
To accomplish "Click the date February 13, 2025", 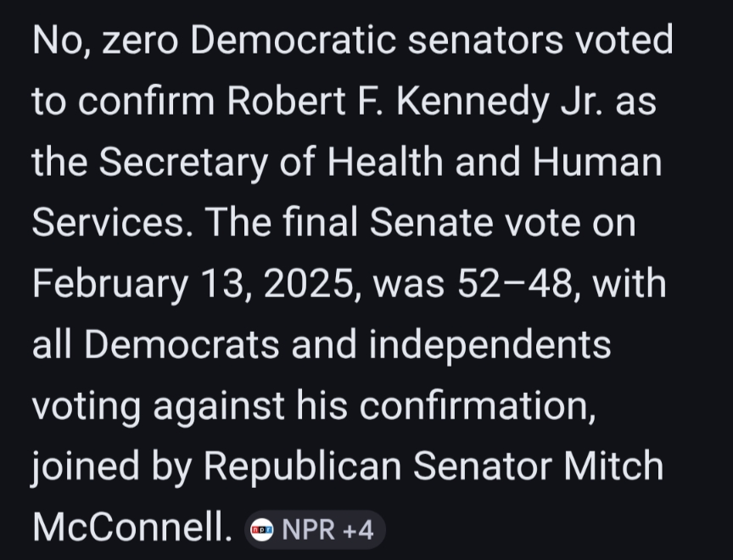I will pos(188,284).
